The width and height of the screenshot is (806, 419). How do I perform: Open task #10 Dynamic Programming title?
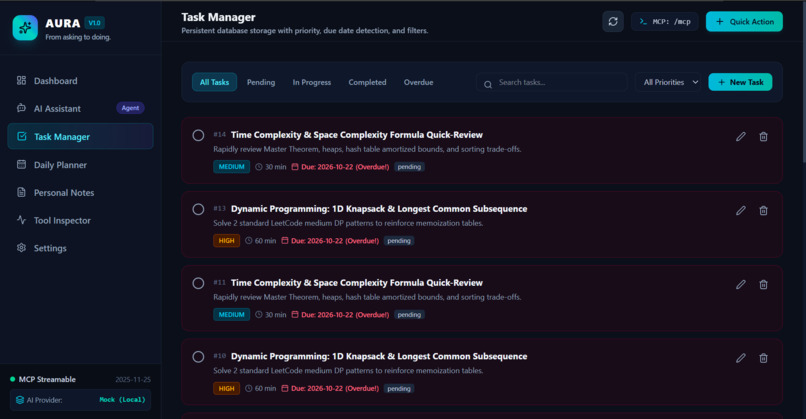pyautogui.click(x=379, y=356)
